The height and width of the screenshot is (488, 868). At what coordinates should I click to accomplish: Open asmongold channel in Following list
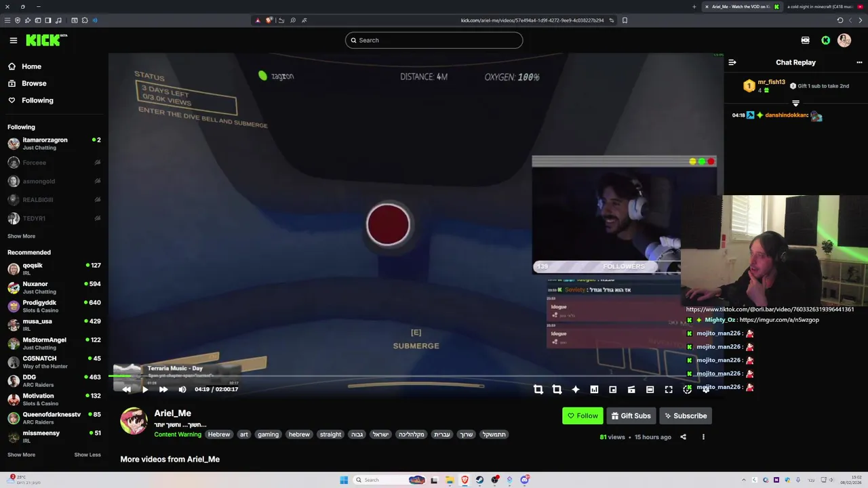54,181
